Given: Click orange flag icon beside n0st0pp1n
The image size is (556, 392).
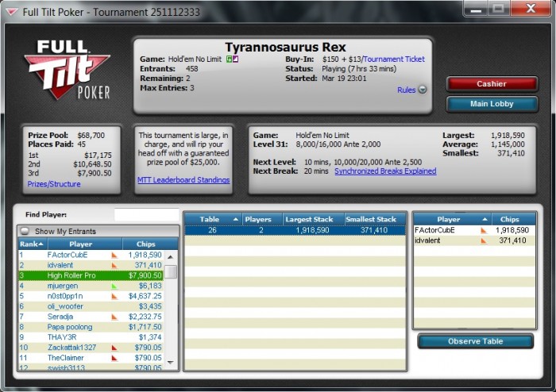Looking at the screenshot, I should 114,296.
